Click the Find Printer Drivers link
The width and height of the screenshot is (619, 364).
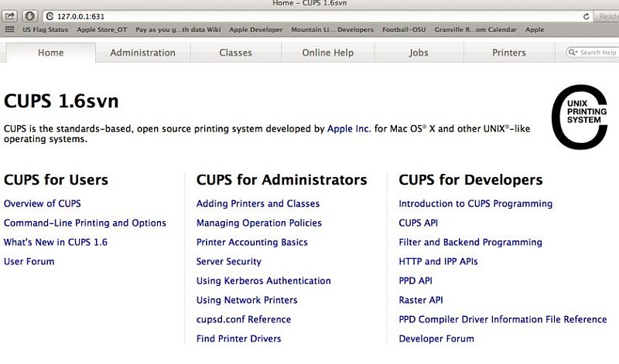239,338
